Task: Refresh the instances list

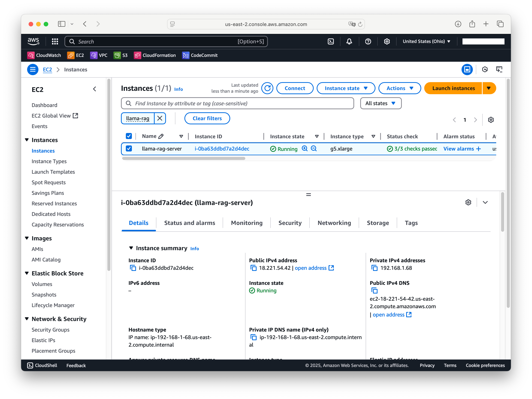Action: point(267,88)
